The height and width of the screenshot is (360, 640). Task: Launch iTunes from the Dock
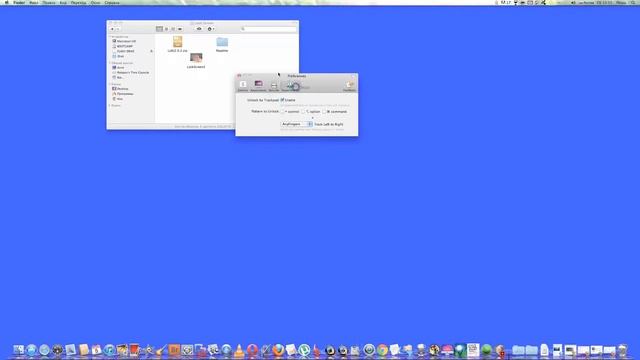[x=109, y=350]
